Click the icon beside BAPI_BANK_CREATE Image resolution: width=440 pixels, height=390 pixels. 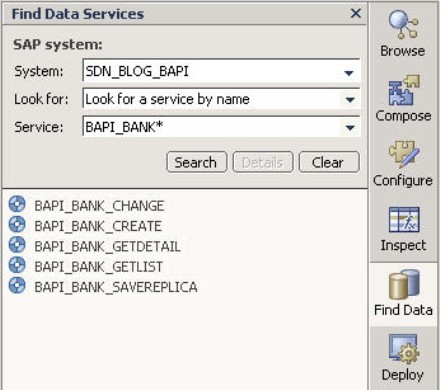[17, 225]
